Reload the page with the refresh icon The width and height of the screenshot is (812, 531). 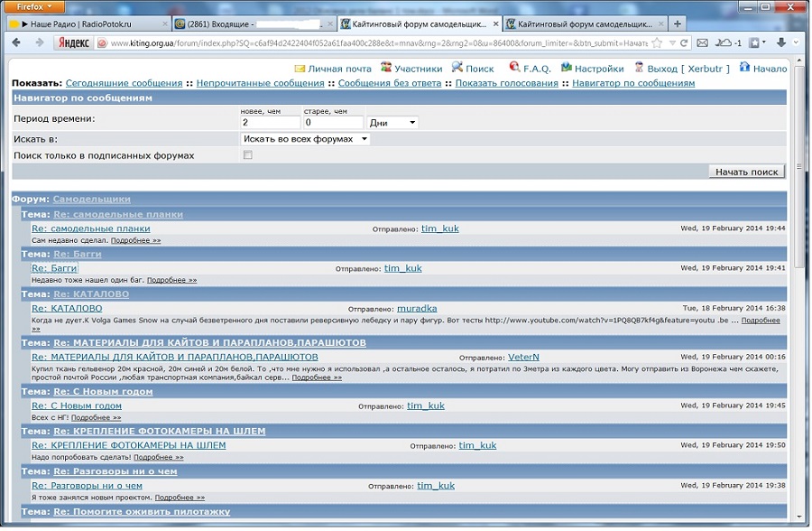[x=684, y=42]
